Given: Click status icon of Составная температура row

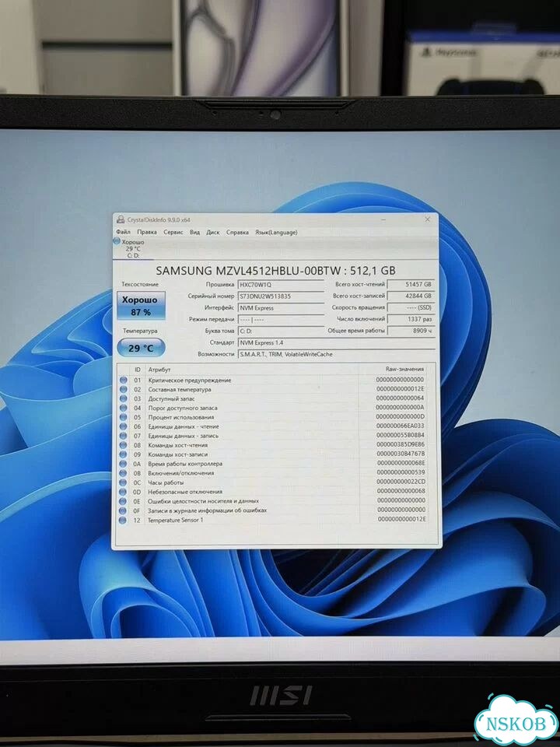Looking at the screenshot, I should coord(124,389).
